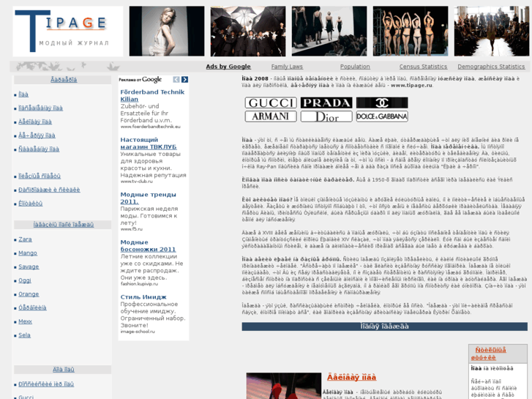Viewport: 532px width, 399px height.
Task: Click www.tv-club.ru ad URL
Action: (136, 182)
